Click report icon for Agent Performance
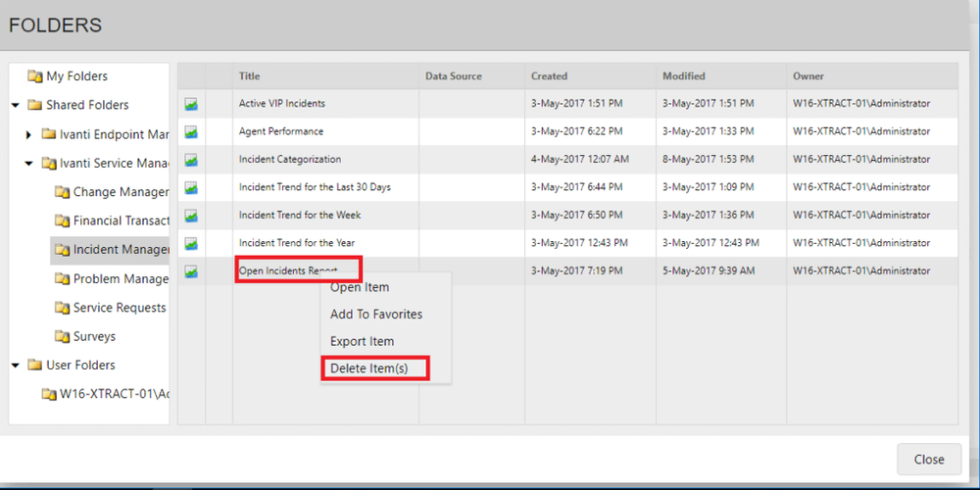980x490 pixels. coord(191,132)
